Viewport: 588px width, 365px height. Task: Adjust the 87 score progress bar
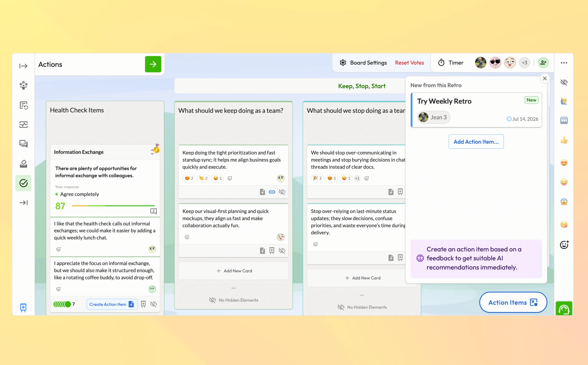point(113,206)
